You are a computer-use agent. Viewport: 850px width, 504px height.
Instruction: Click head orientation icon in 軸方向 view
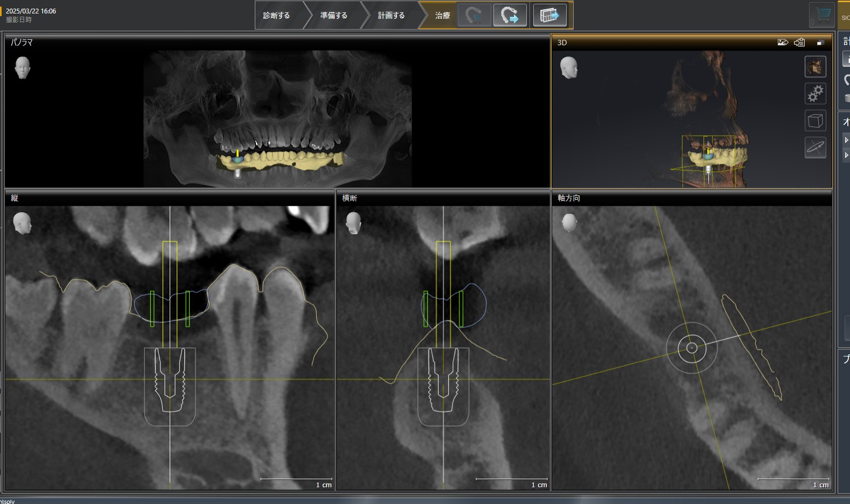[x=569, y=222]
